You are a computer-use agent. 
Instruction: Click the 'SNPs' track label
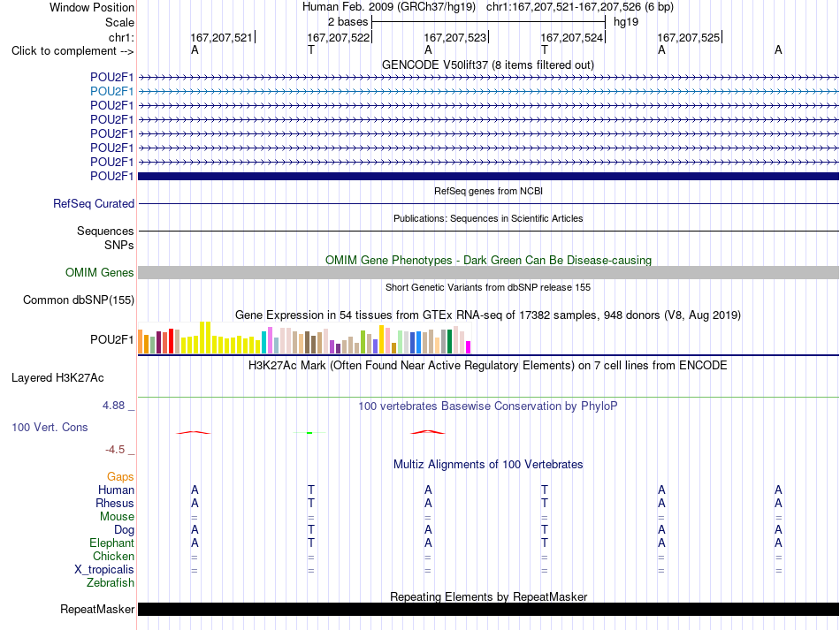coord(119,245)
